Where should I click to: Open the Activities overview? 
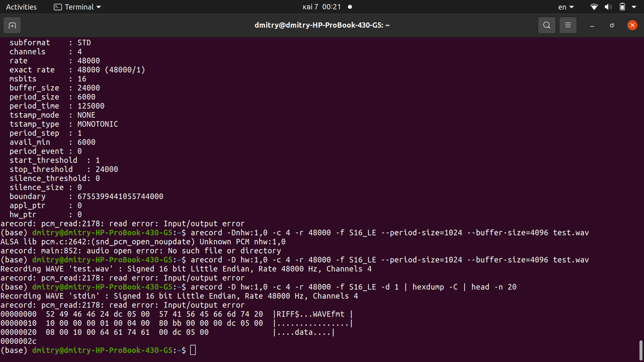[21, 7]
